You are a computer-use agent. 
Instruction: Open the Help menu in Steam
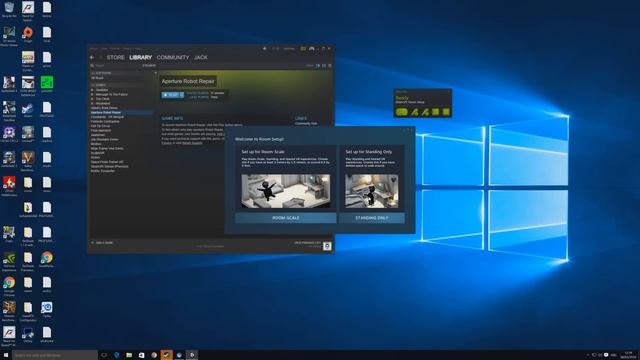pyautogui.click(x=138, y=49)
